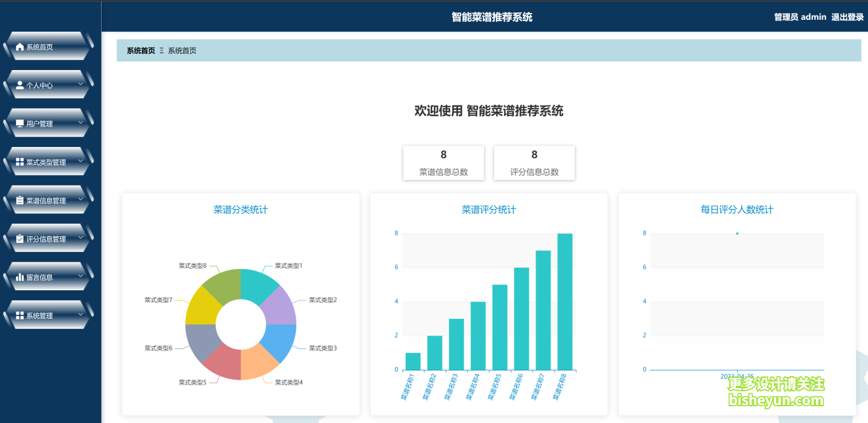Click the grid icon next to 系统管理
This screenshot has width=868, height=423.
point(19,314)
